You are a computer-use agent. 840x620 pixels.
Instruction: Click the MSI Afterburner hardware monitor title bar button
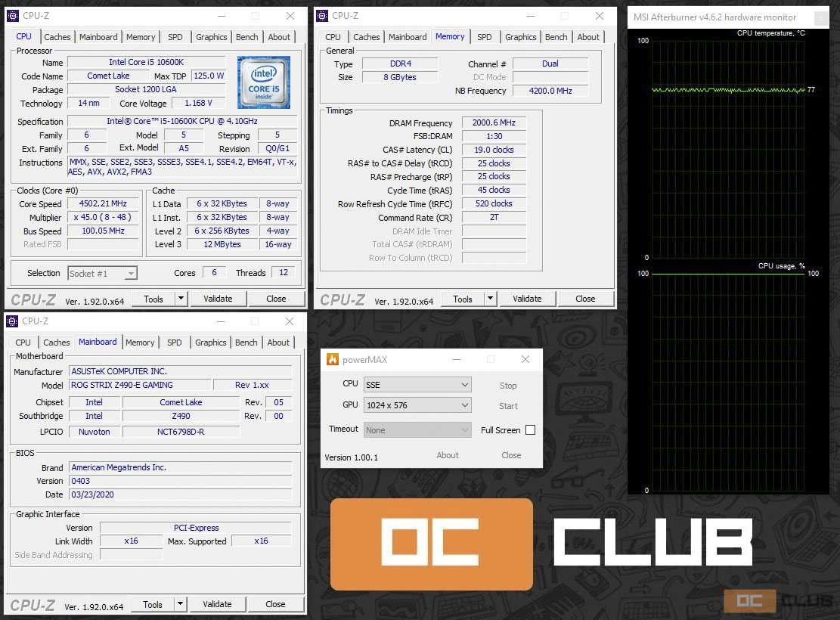coord(820,18)
